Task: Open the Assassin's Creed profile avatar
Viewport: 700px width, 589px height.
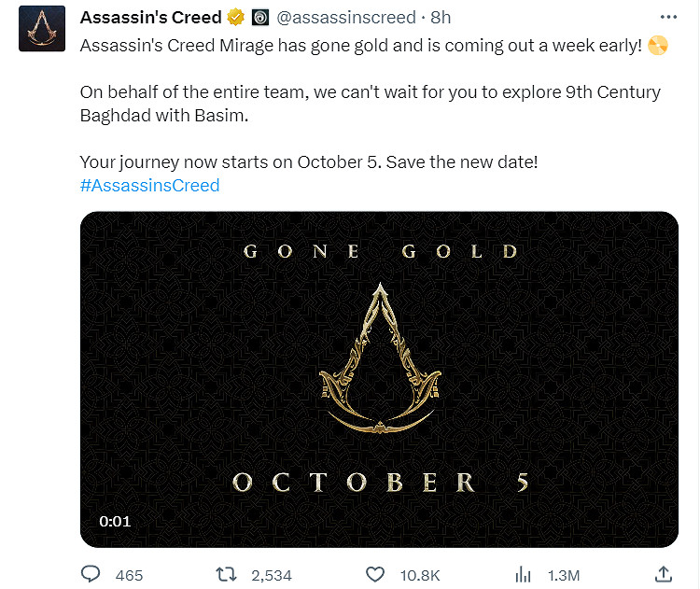Action: 42,28
